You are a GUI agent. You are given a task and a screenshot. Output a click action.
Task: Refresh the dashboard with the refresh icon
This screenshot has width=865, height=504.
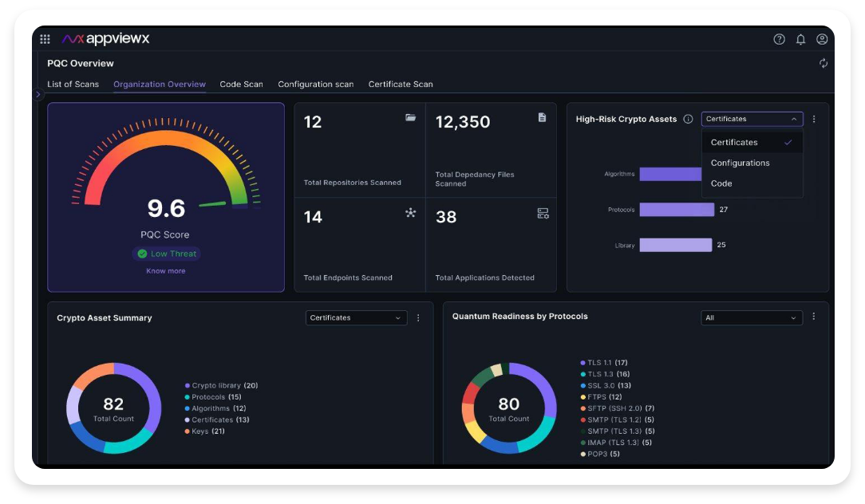(x=824, y=62)
